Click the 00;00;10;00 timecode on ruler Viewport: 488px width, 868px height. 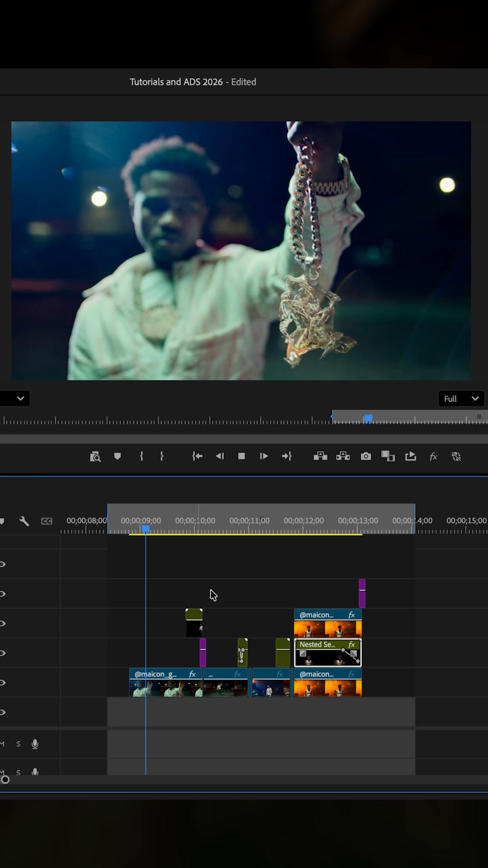(195, 520)
